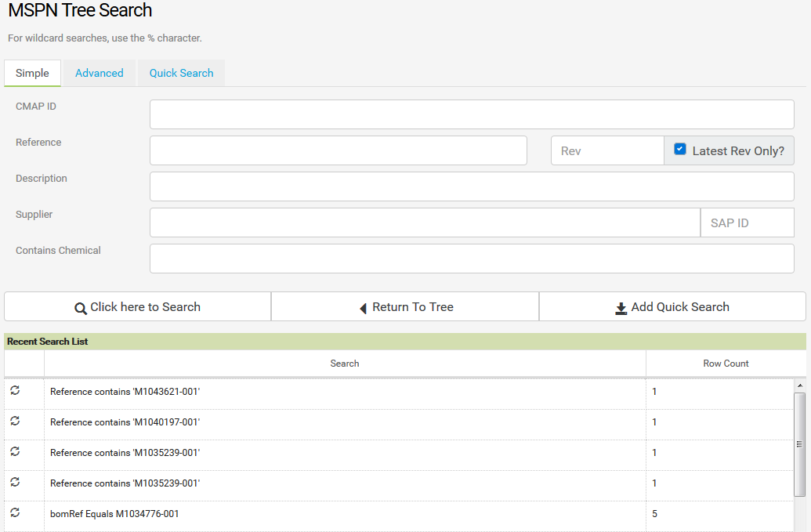The height and width of the screenshot is (532, 811).
Task: Select the Simple tab
Action: click(32, 73)
